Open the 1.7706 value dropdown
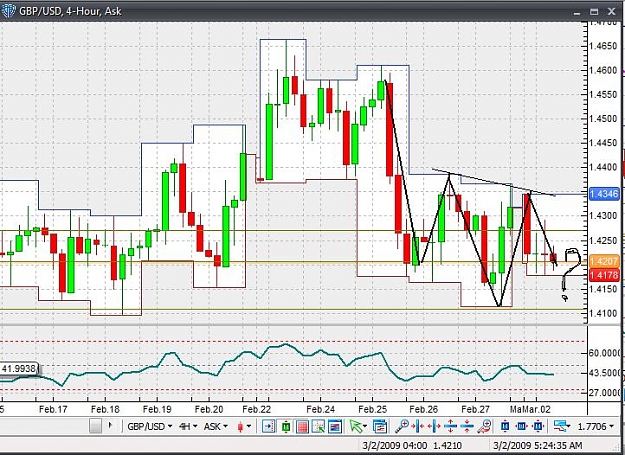625x455 pixels. tap(596, 427)
